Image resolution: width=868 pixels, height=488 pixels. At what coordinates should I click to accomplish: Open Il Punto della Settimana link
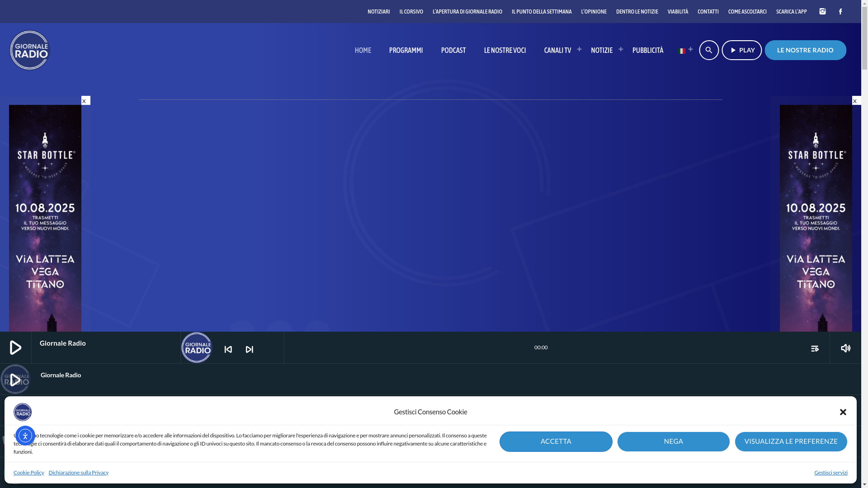tap(542, 12)
